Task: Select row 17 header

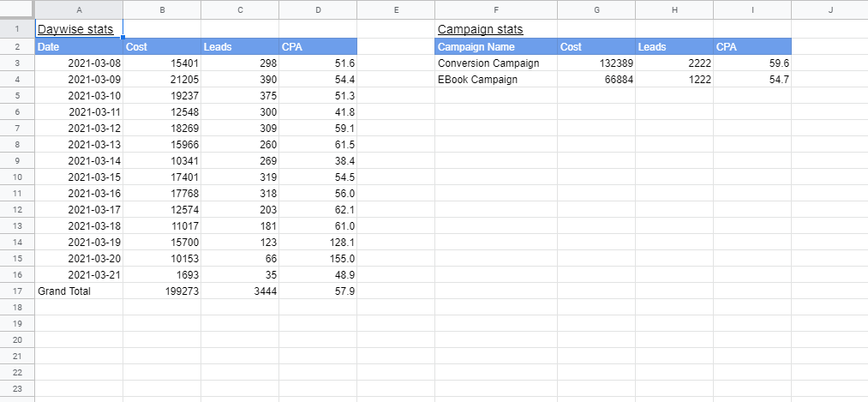Action: click(x=17, y=291)
